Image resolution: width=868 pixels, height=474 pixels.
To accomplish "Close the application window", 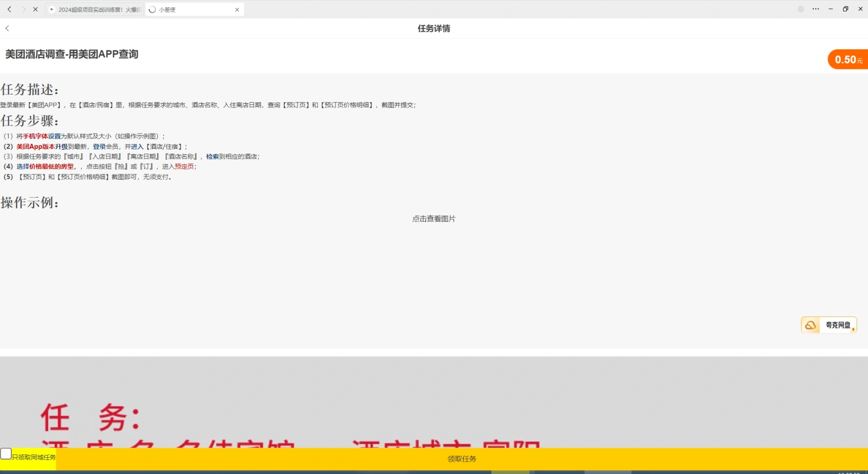I will tap(860, 9).
